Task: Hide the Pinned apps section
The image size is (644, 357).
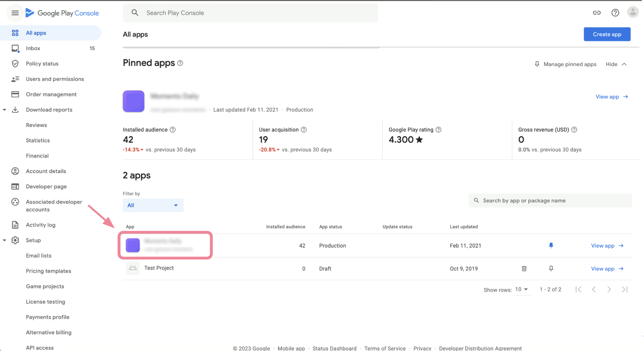Action: click(616, 64)
